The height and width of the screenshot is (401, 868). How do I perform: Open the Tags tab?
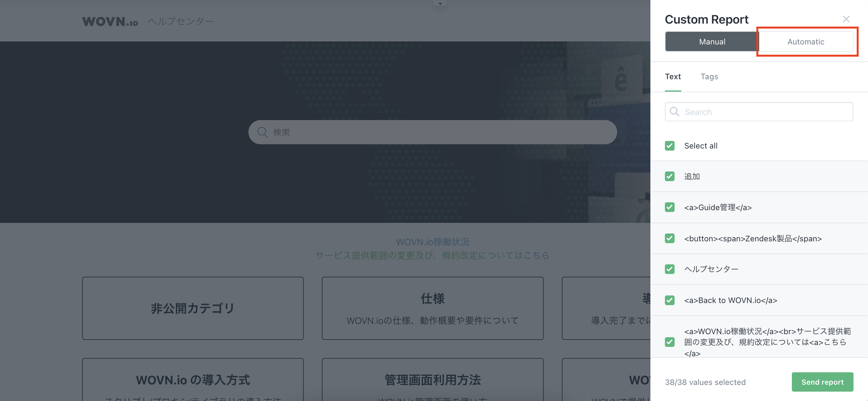(709, 77)
